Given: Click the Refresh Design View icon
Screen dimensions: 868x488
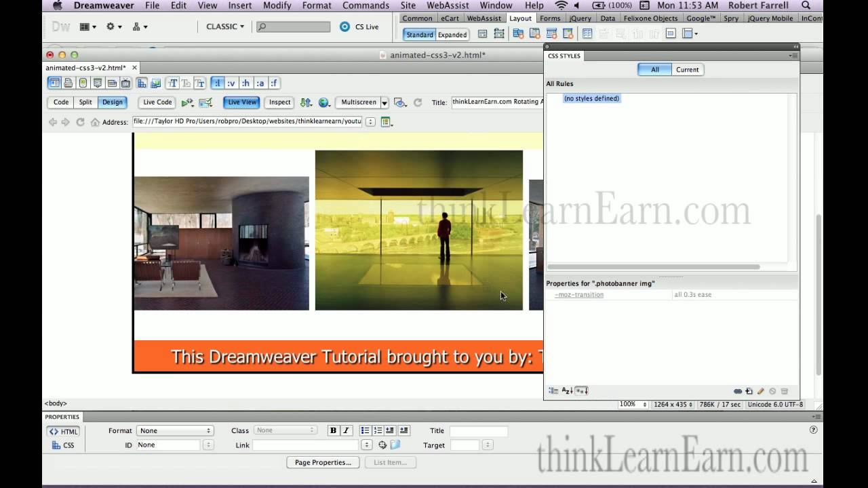Looking at the screenshot, I should [418, 102].
